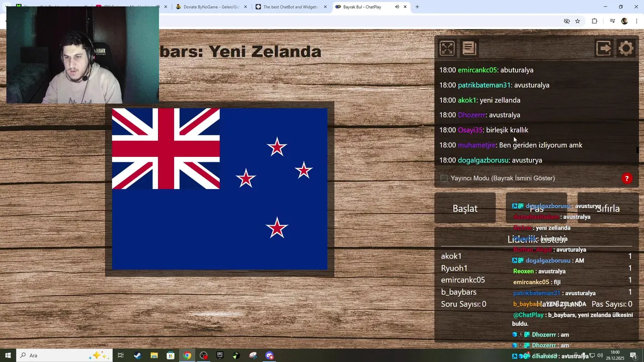644x362 pixels.
Task: Click the crossed-eye privacy icon in address bar
Action: click(x=567, y=21)
